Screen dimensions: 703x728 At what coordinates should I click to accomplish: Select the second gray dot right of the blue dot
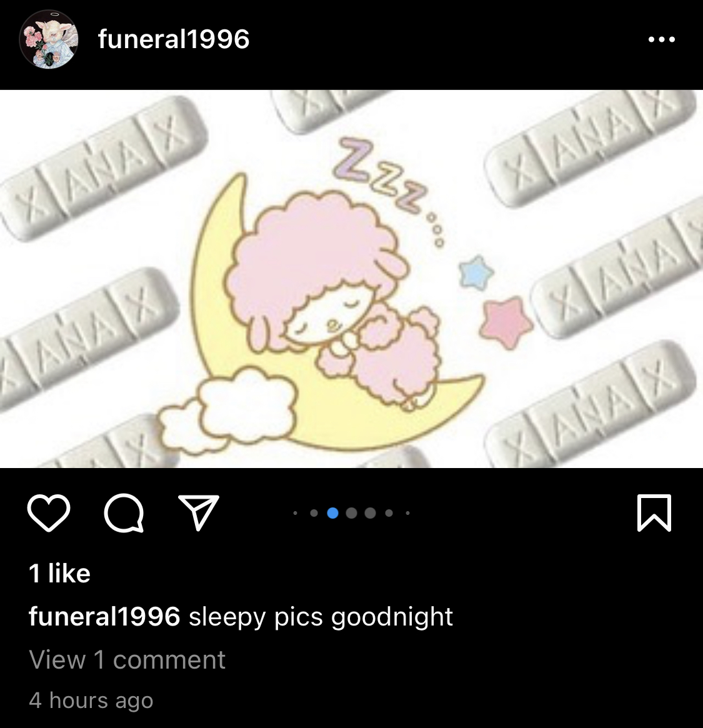pos(370,513)
